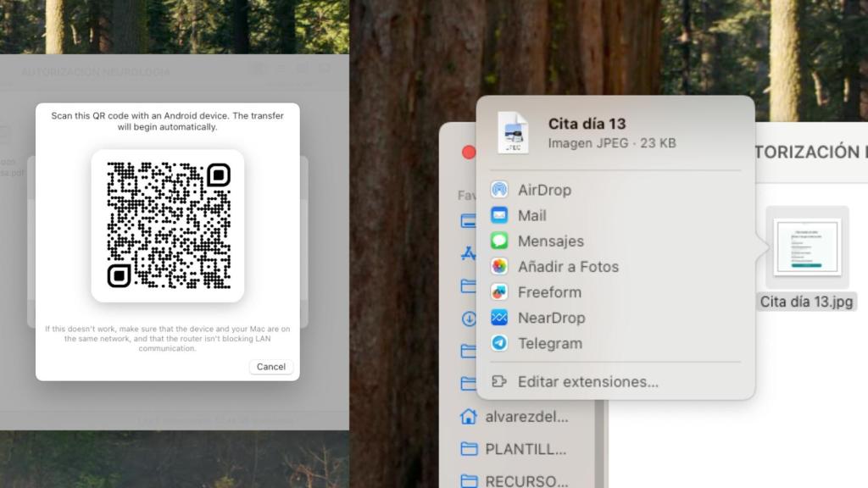The height and width of the screenshot is (488, 868).
Task: Send the image using Mail
Action: tap(532, 215)
